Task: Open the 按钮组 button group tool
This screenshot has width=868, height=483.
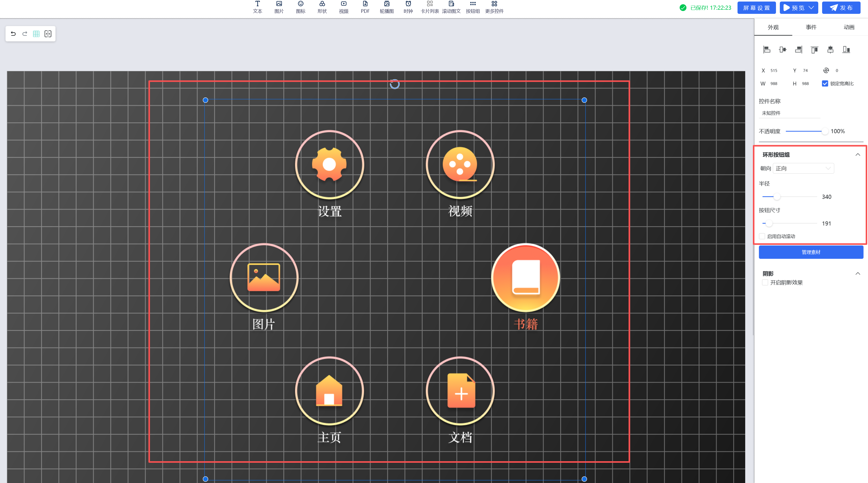Action: 473,7
